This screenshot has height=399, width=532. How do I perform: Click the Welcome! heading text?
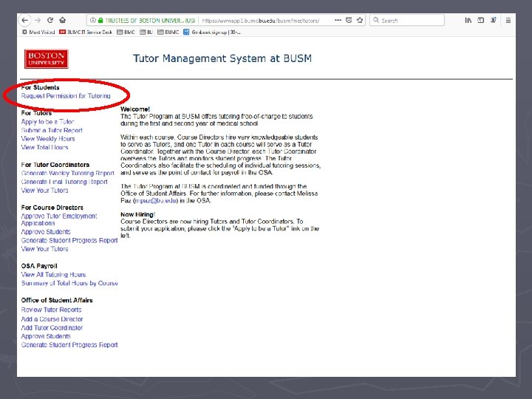click(135, 109)
